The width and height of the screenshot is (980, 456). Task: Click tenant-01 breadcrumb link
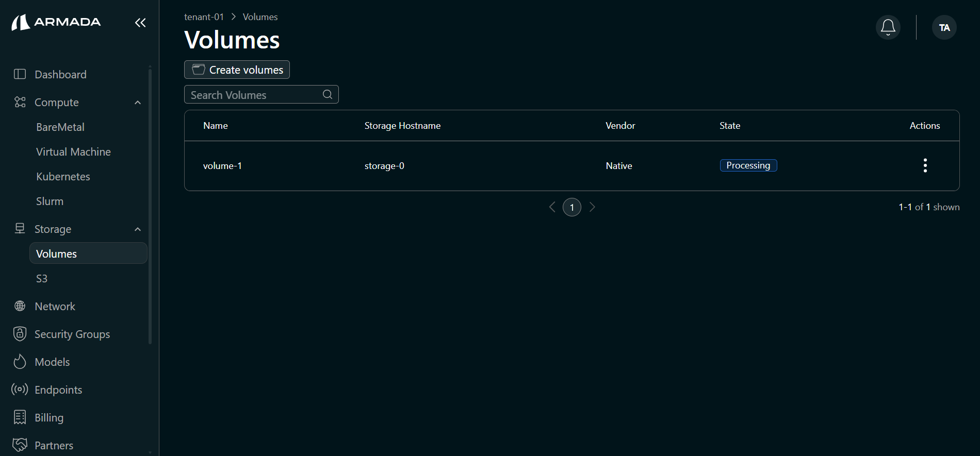204,16
